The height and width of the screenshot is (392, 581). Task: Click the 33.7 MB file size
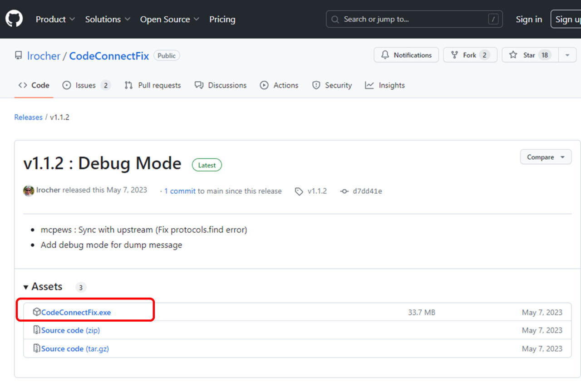pyautogui.click(x=421, y=312)
